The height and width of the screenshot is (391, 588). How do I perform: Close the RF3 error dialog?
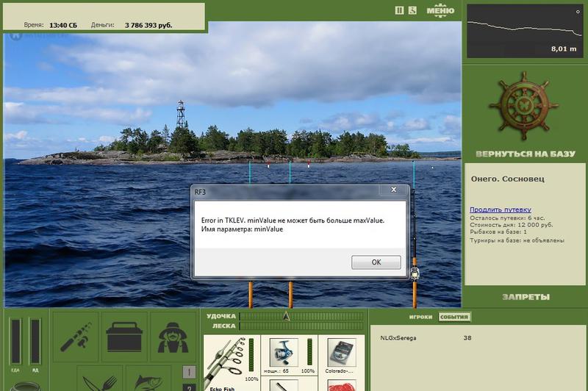tap(393, 190)
